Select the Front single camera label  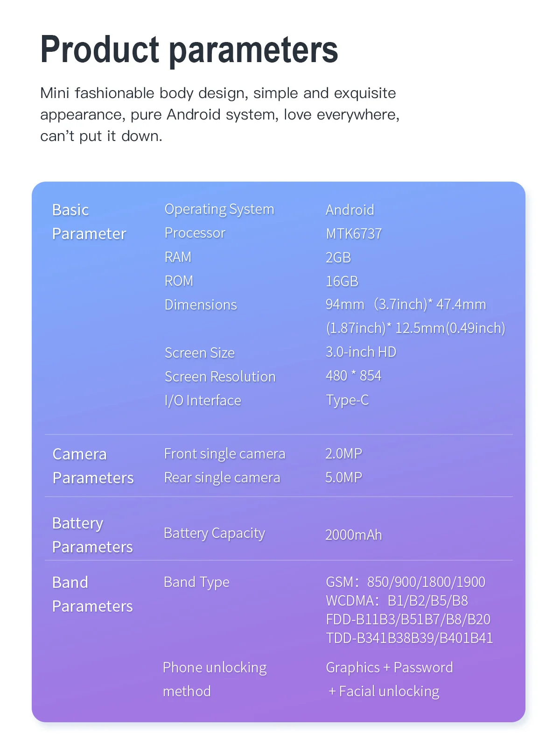224,454
